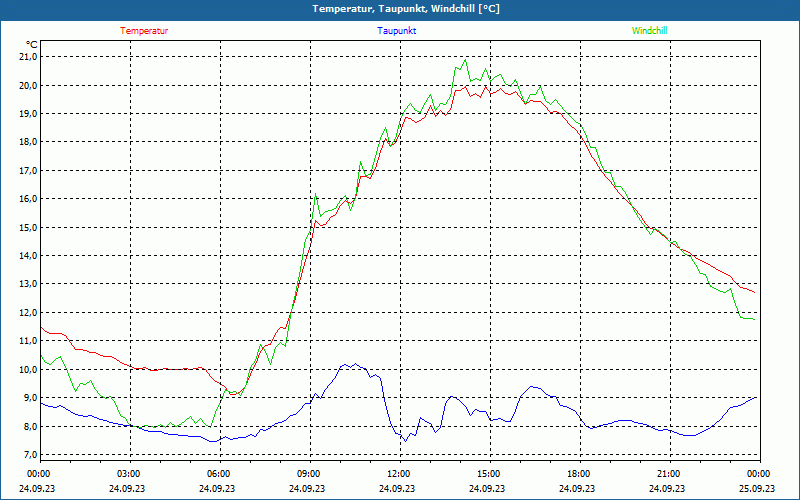Select the blue Taupunkt legend label
The width and height of the screenshot is (800, 500).
[x=396, y=31]
